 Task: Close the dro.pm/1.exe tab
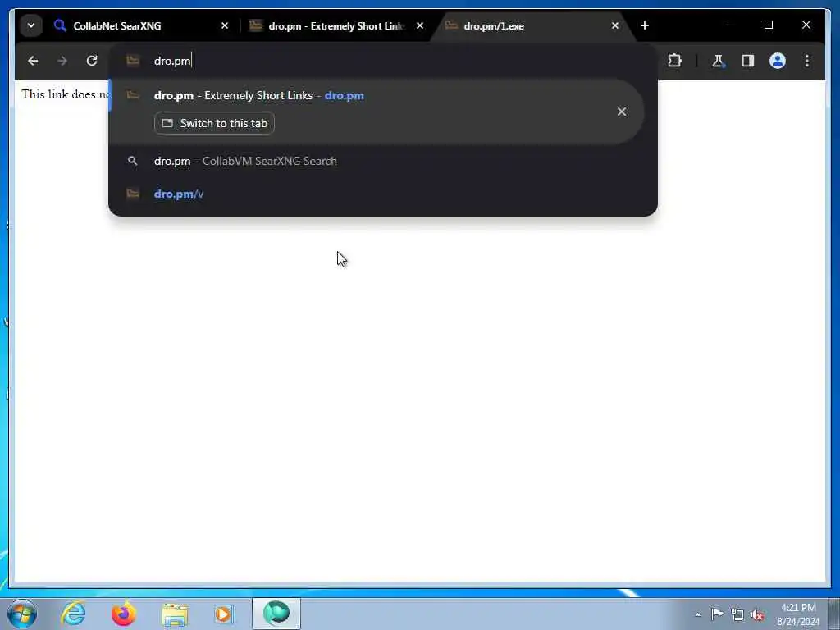(x=615, y=25)
